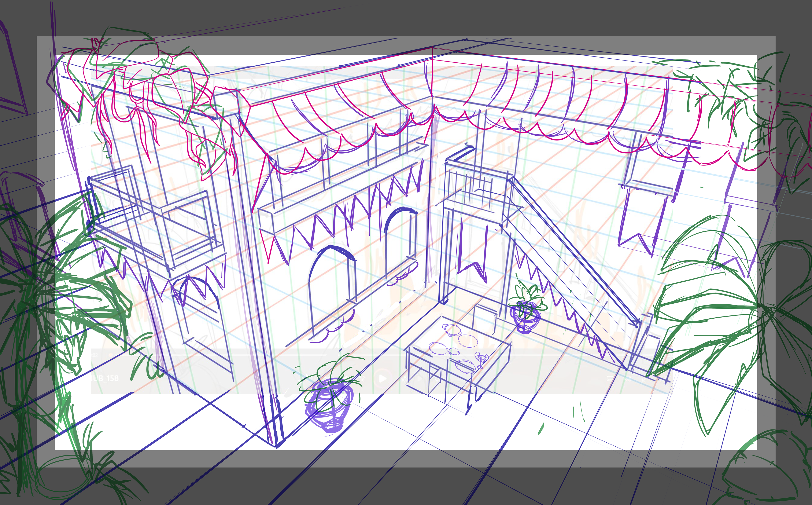812x505 pixels.
Task: Click the faint volume speaker icon
Action: [628, 379]
